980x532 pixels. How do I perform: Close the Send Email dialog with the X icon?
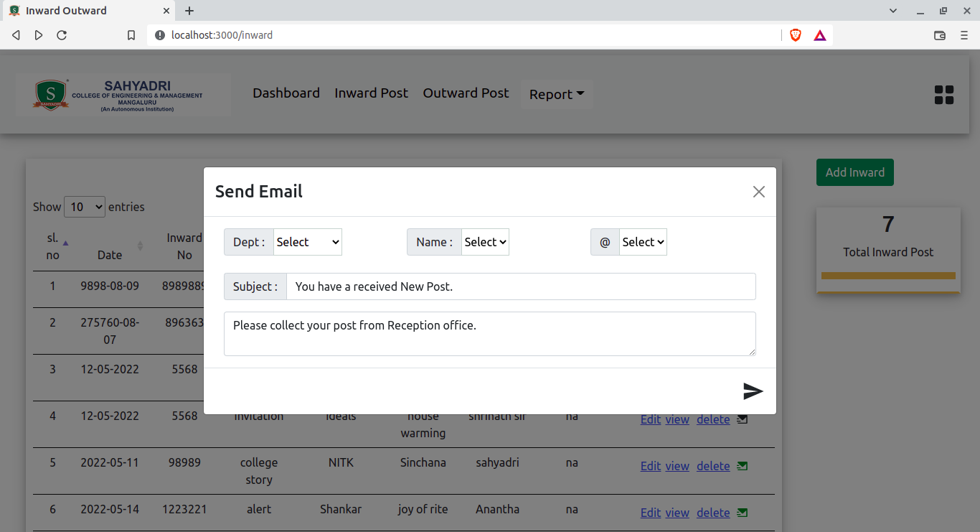(758, 192)
